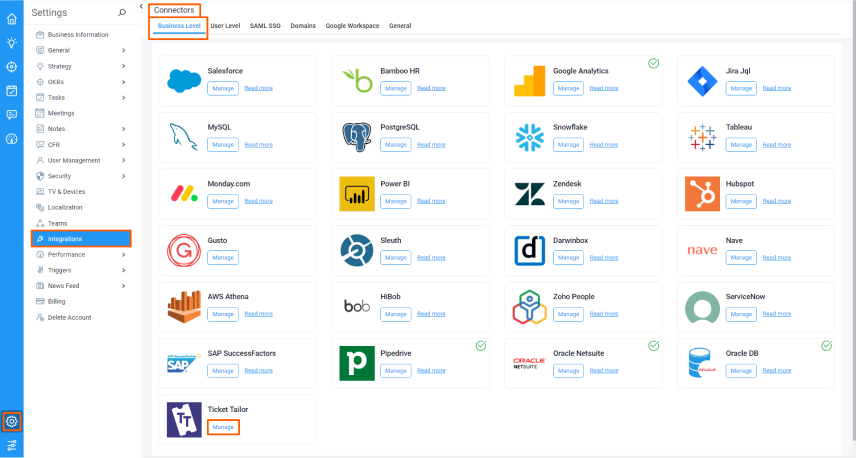Click the Hubspot logo
This screenshot has height=458, width=856.
(x=702, y=194)
